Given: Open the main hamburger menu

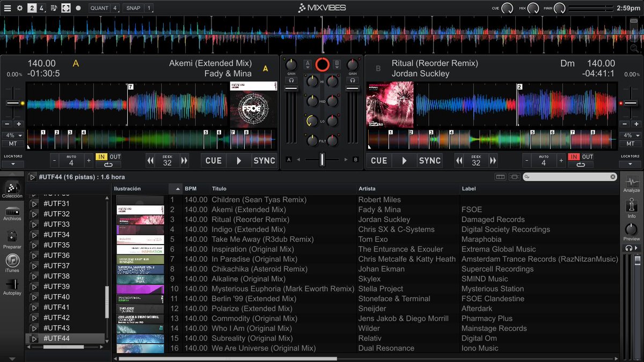Looking at the screenshot, I should (x=8, y=8).
